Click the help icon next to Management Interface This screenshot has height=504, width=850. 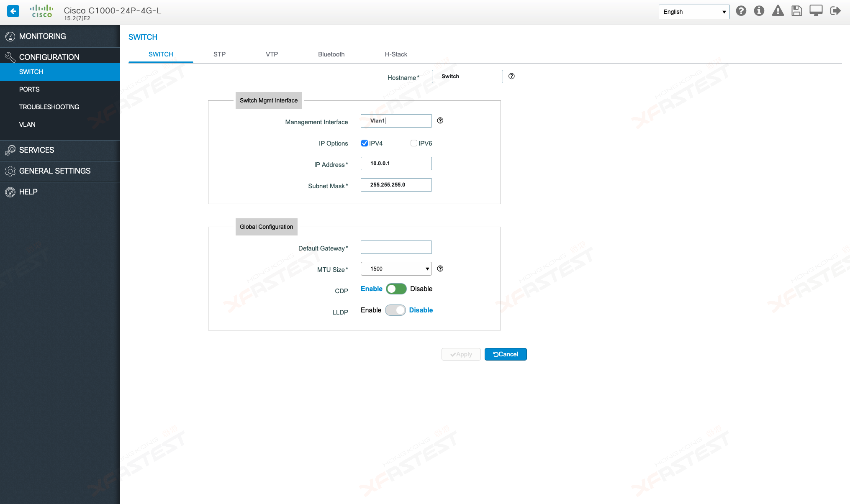point(440,120)
